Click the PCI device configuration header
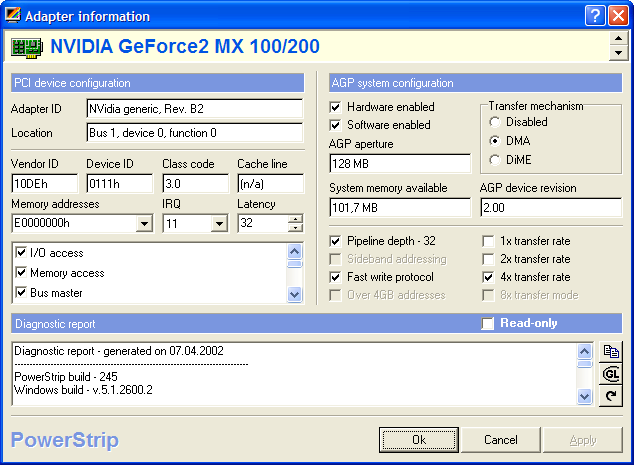Image resolution: width=634 pixels, height=465 pixels. [x=158, y=83]
